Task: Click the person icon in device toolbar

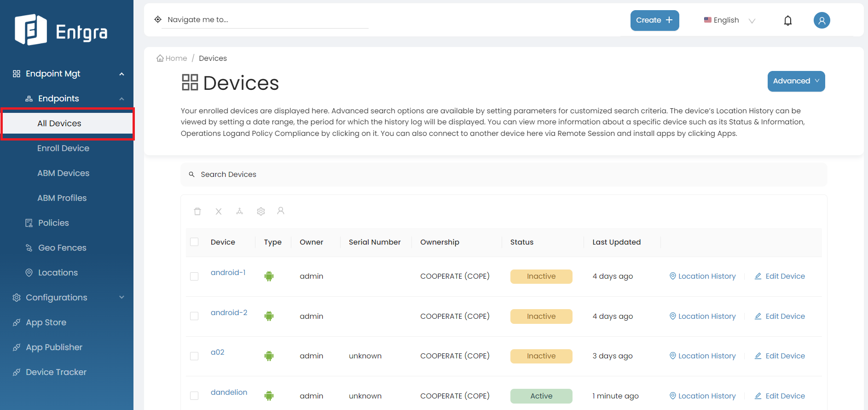Action: (281, 211)
